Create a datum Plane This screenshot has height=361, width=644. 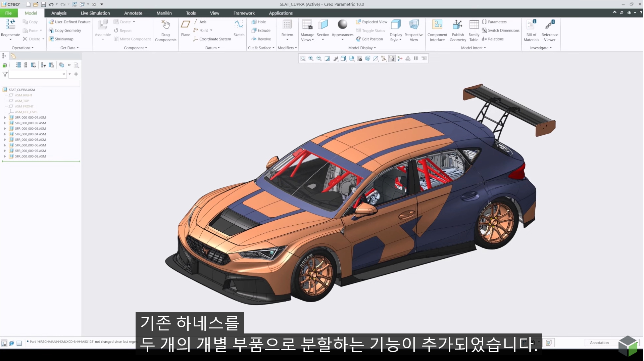pos(186,28)
